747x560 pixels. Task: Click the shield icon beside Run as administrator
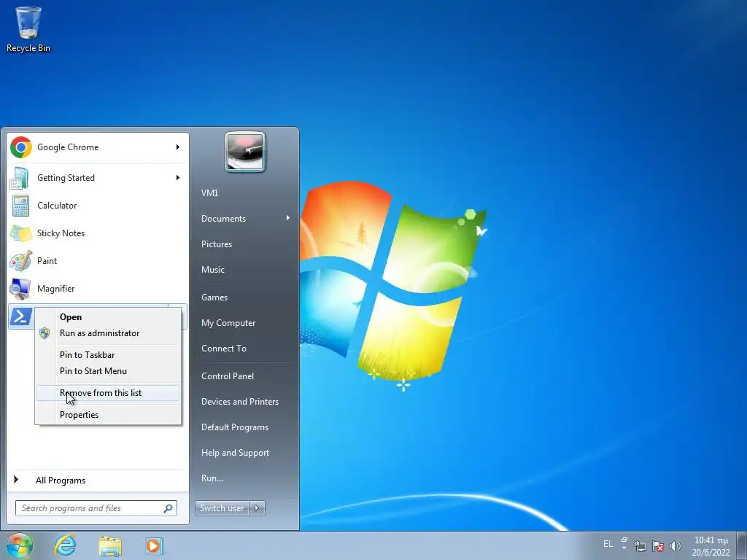[x=44, y=333]
